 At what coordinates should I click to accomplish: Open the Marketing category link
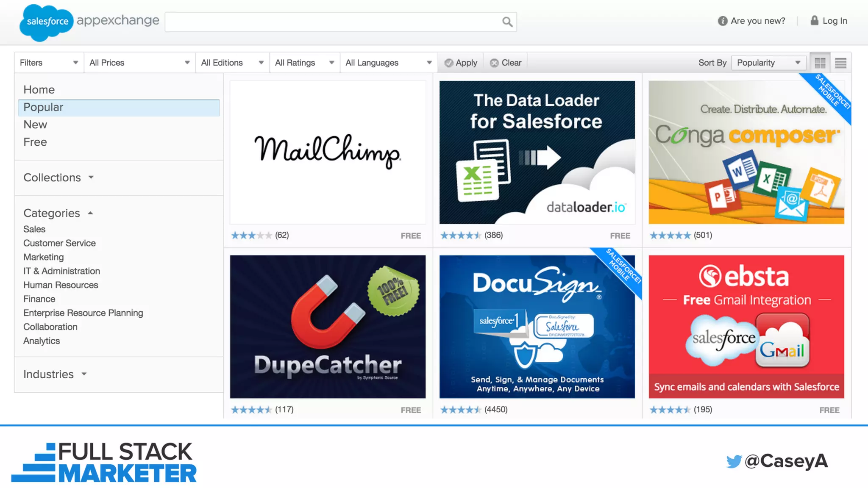(x=43, y=257)
